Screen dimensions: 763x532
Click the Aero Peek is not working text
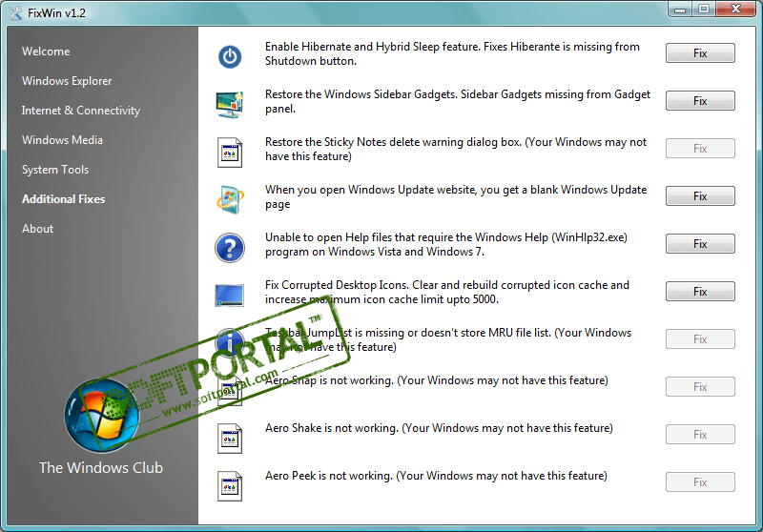pyautogui.click(x=436, y=476)
